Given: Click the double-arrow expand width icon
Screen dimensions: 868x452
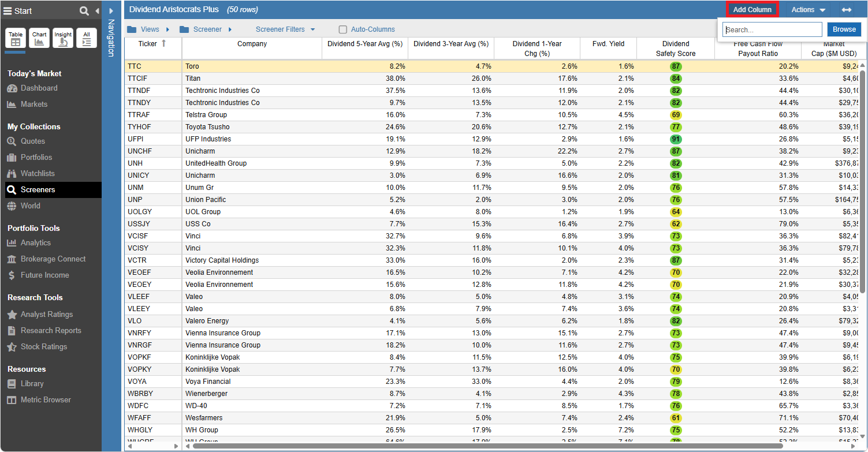Looking at the screenshot, I should [x=847, y=10].
